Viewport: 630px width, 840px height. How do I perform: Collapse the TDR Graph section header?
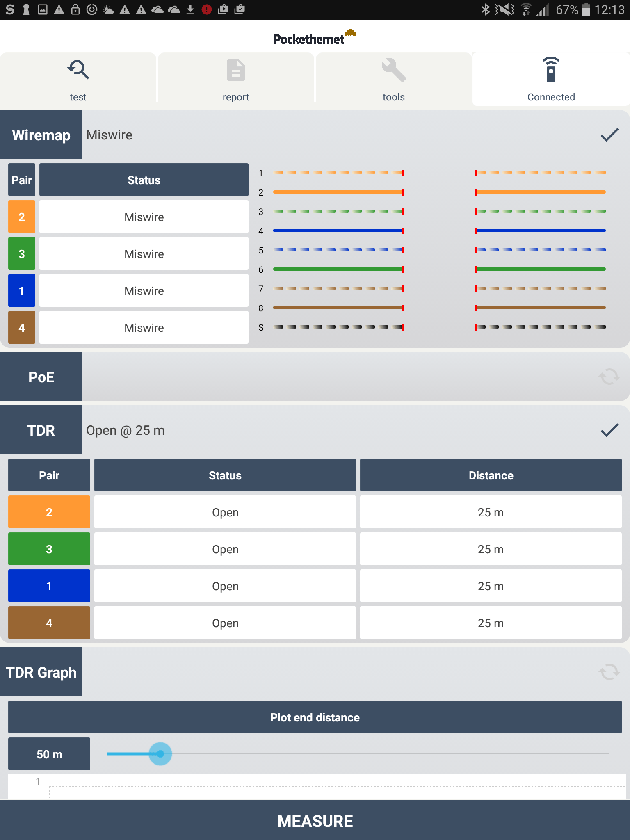(41, 672)
